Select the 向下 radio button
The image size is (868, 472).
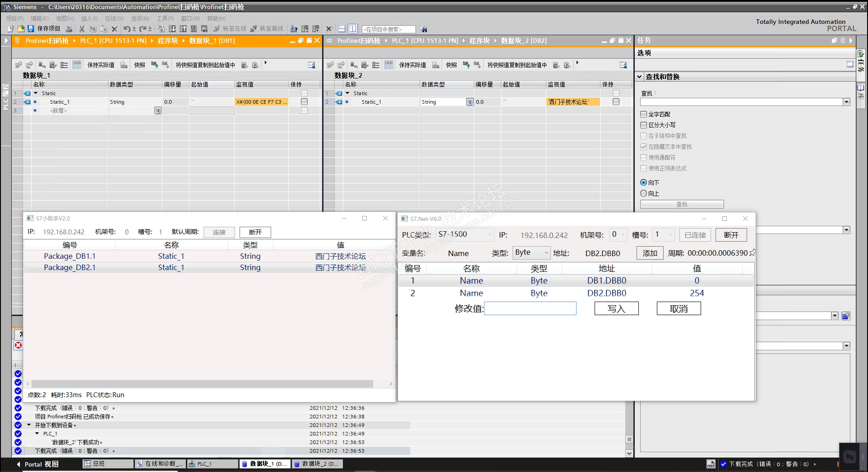(644, 183)
